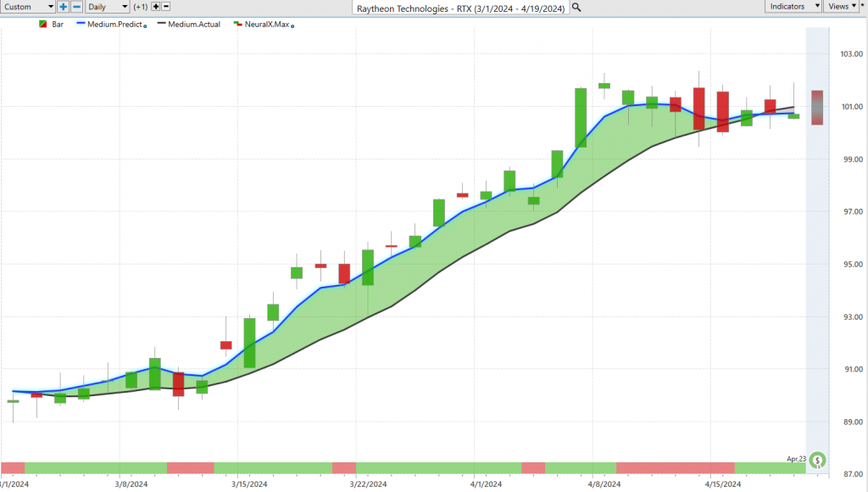Viewport: 868px width, 492px height.
Task: Click the blue plus zoom-in button
Action: point(63,7)
